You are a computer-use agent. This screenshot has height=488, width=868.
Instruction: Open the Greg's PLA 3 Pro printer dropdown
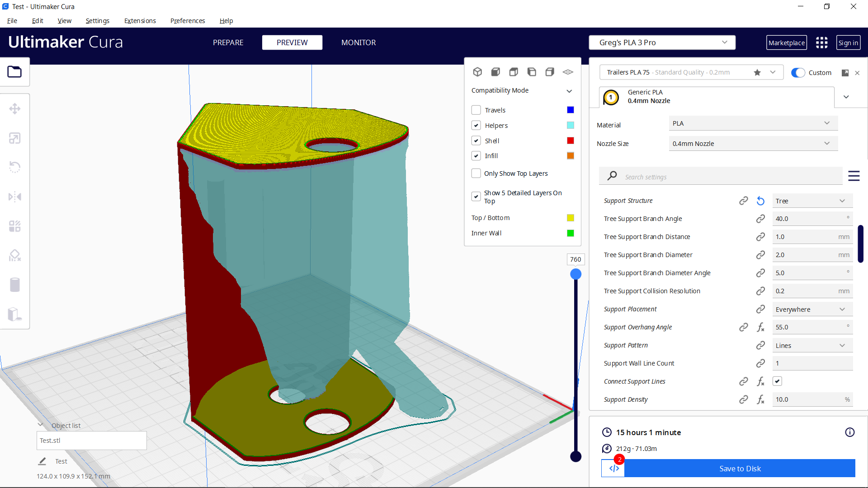[x=662, y=42]
